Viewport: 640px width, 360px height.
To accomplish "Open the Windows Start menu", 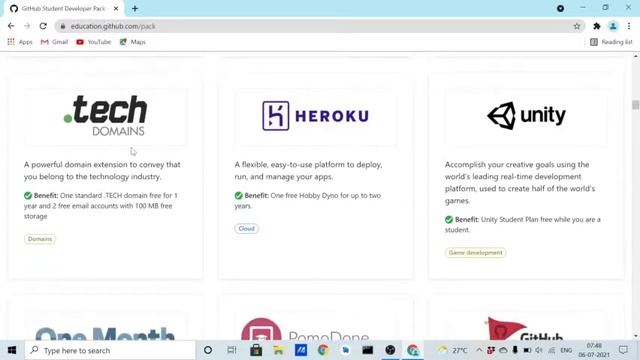I will tap(12, 350).
